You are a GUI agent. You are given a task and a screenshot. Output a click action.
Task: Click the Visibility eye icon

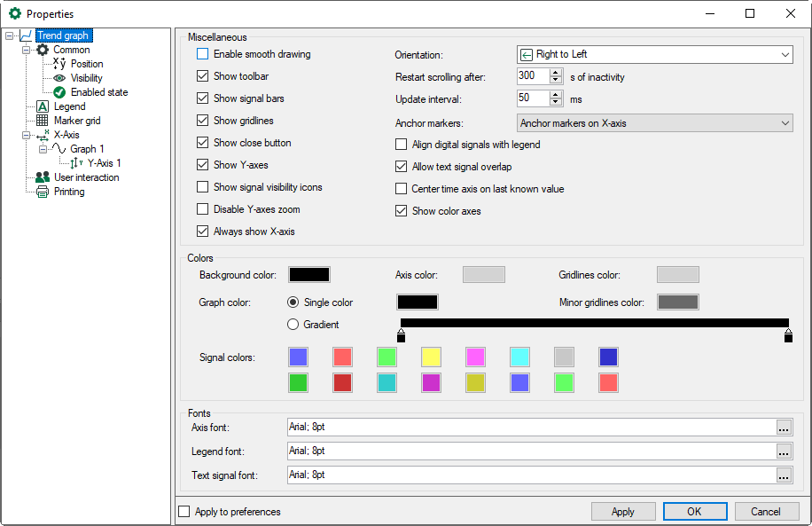(x=59, y=78)
